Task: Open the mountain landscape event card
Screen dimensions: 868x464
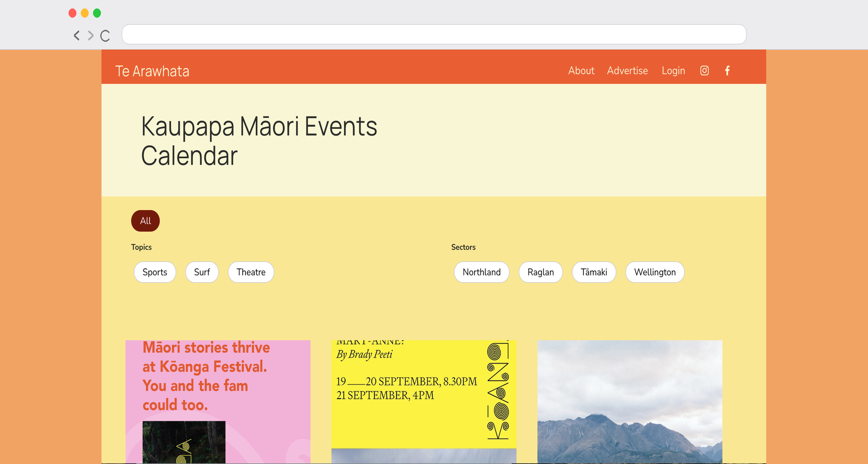Action: click(x=630, y=402)
